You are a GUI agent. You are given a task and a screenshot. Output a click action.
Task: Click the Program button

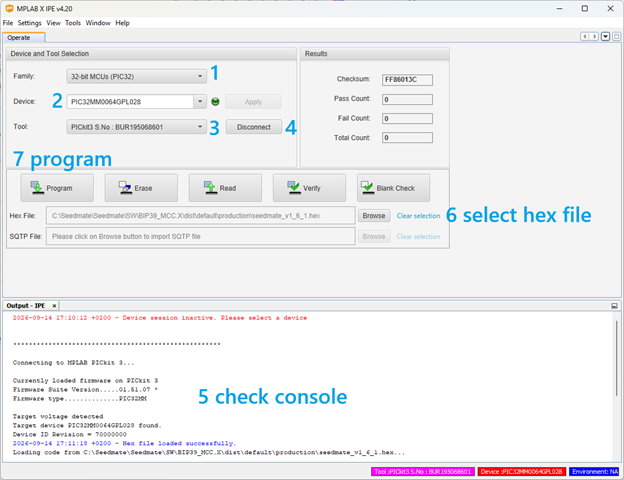[x=57, y=188]
